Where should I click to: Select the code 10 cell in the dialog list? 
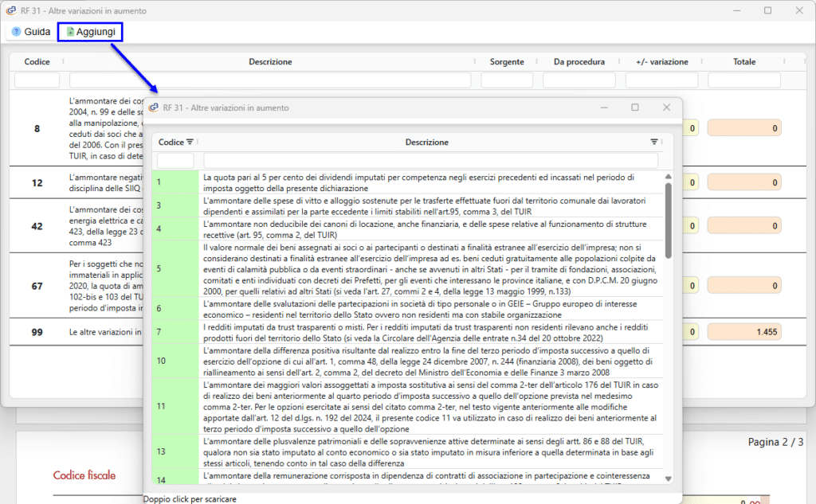click(175, 361)
